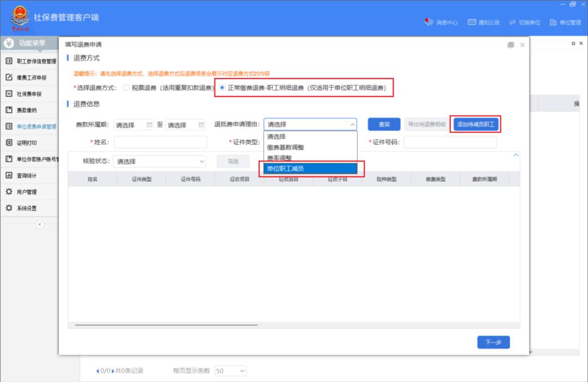
Task: Click calendar icon in end period field
Action: [201, 125]
